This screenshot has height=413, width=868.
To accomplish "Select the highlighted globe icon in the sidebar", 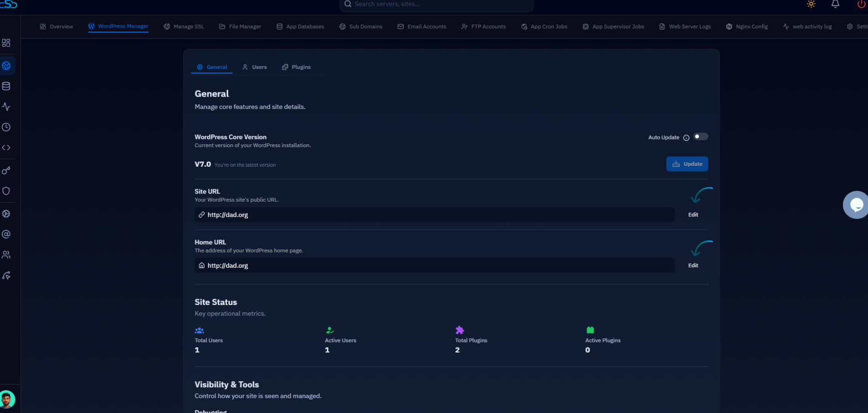I will coord(6,66).
